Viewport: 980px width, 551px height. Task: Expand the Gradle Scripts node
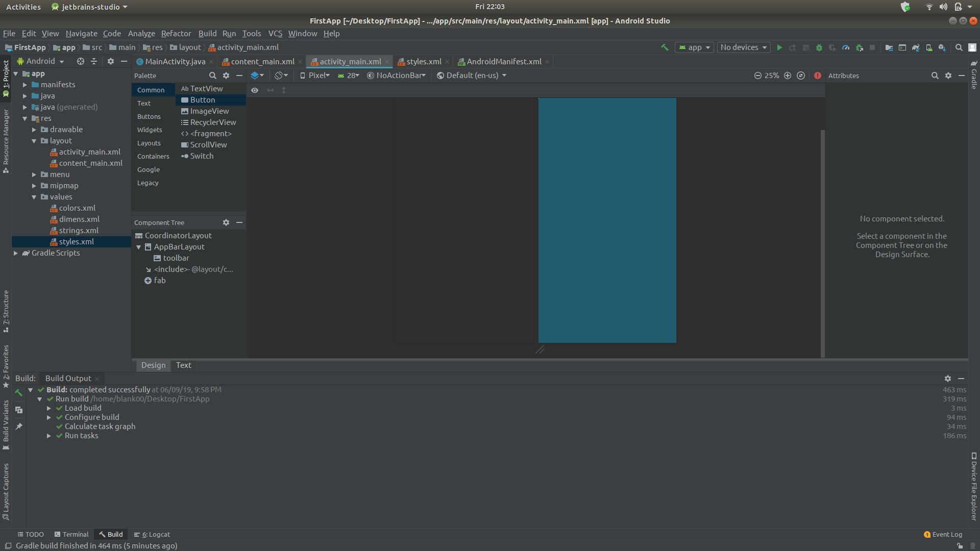(x=15, y=253)
